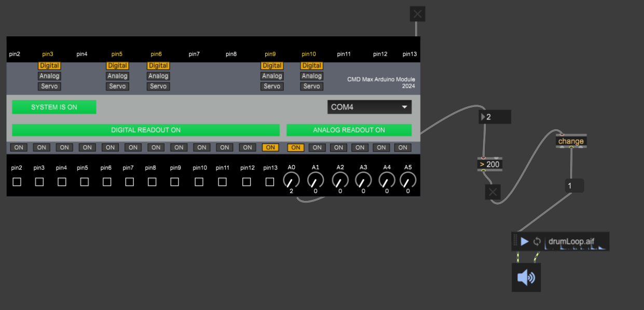Play the drumLoop.aif clip
The height and width of the screenshot is (310, 644).
(x=525, y=241)
